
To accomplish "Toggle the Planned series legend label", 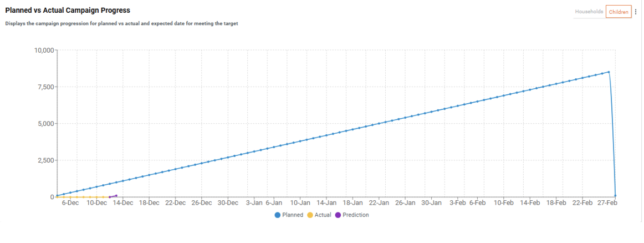I will coord(293,215).
